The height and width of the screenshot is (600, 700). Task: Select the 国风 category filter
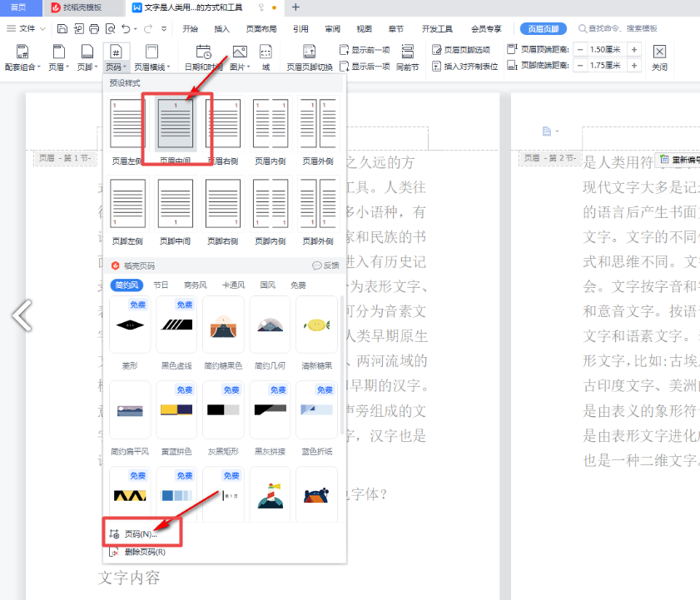point(268,285)
